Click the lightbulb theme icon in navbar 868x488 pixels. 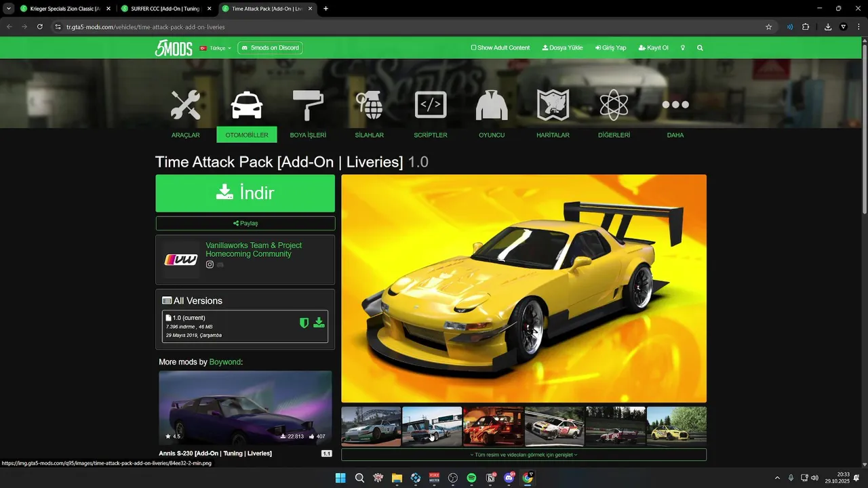coord(683,48)
